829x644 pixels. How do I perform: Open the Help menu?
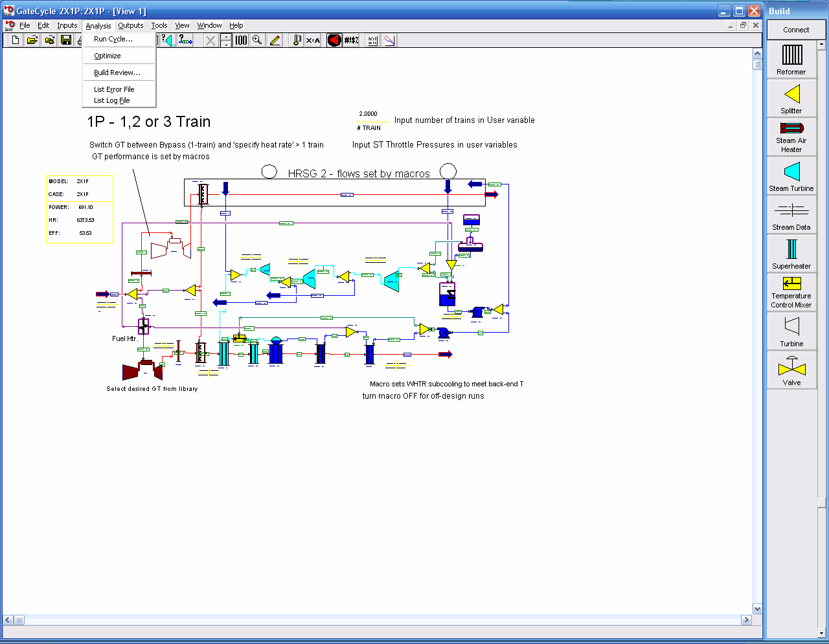pos(236,25)
